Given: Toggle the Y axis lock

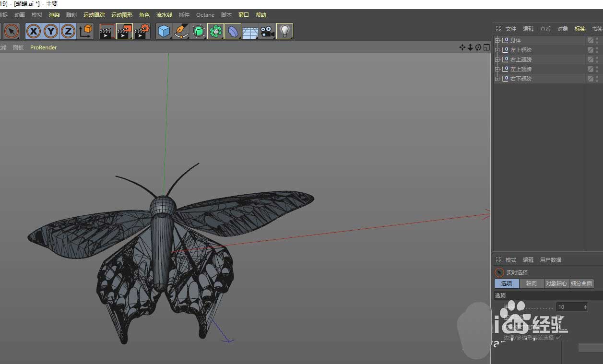Looking at the screenshot, I should (51, 32).
